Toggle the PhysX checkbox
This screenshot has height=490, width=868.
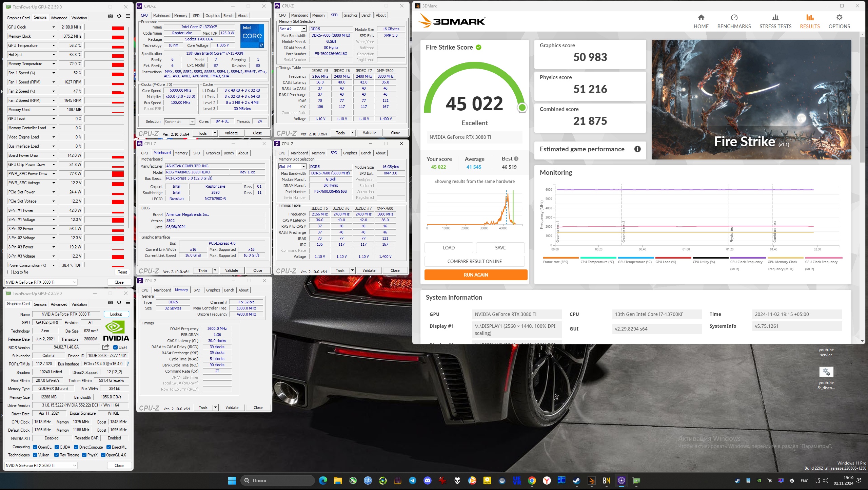coord(84,455)
